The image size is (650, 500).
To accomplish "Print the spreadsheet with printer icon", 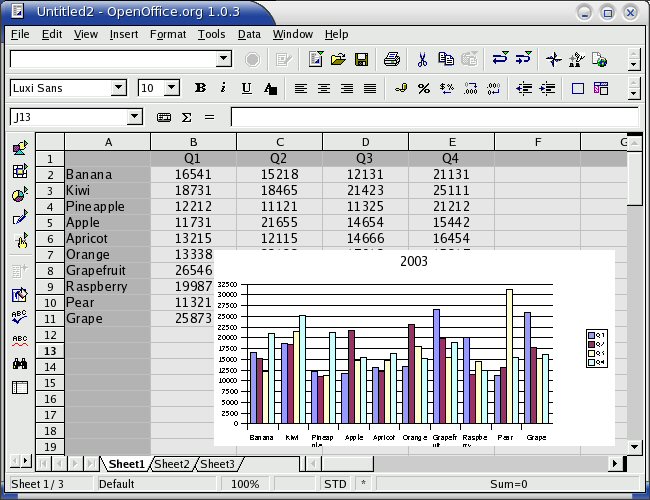I will [x=391, y=59].
